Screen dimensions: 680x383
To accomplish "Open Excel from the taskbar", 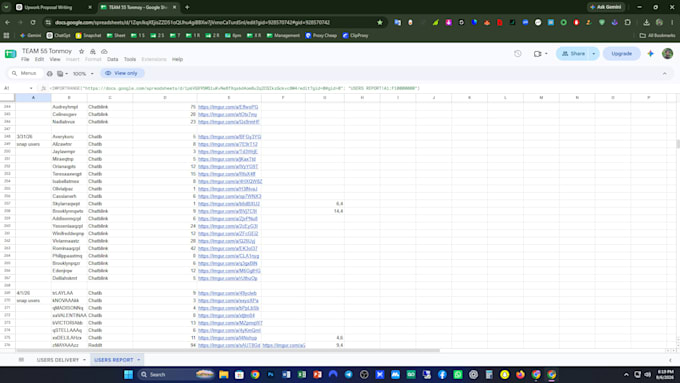I will pos(301,374).
